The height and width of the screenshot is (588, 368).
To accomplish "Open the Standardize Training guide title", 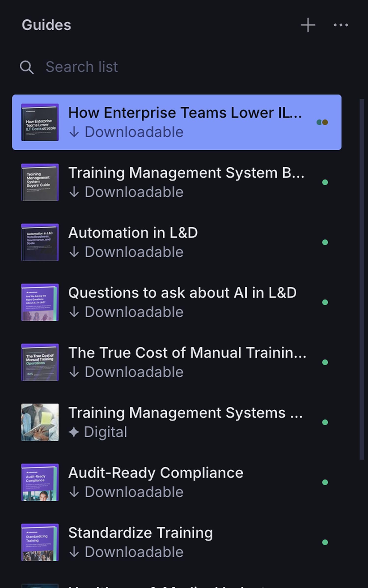I will (141, 533).
